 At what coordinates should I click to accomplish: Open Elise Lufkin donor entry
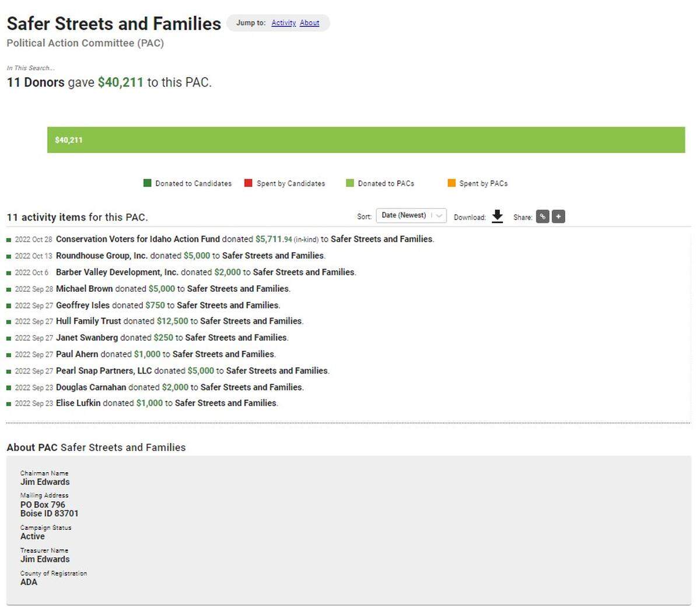[78, 403]
